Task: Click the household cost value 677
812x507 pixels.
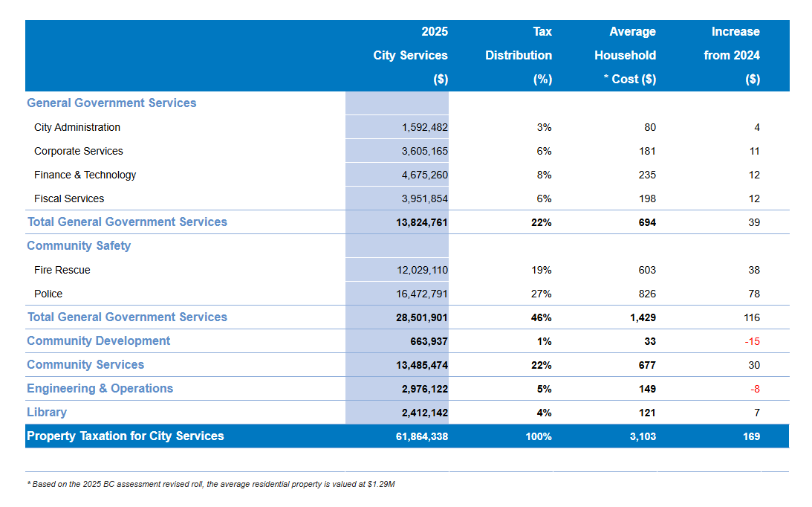Action: click(647, 366)
